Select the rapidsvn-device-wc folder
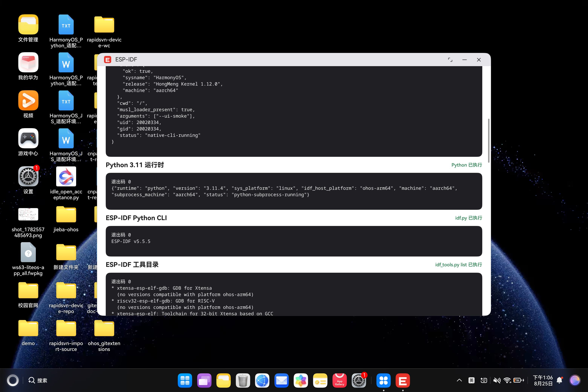The height and width of the screenshot is (392, 588). (104, 24)
